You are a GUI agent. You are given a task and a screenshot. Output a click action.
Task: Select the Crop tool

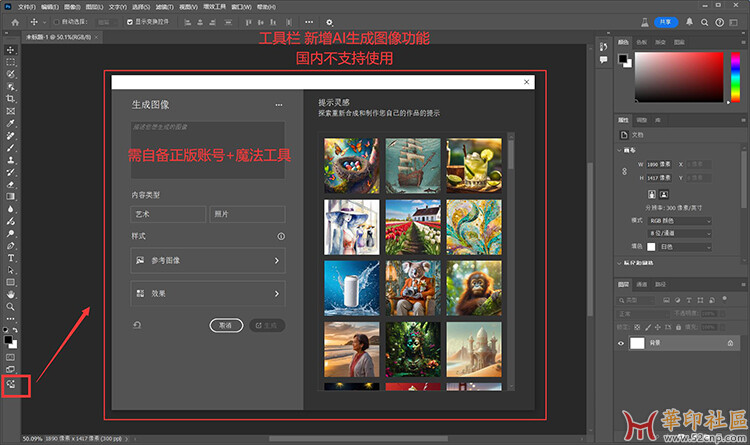click(x=11, y=99)
